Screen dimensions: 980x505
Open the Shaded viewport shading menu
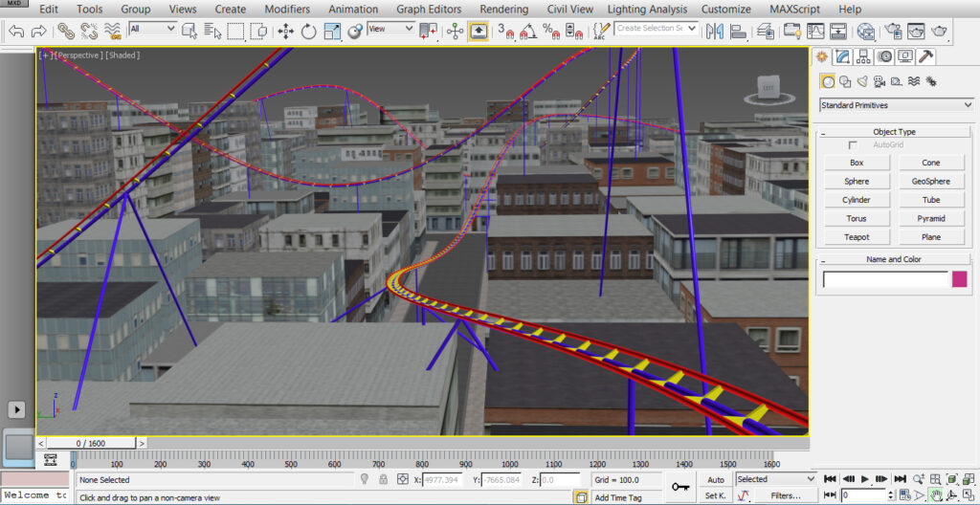(122, 55)
